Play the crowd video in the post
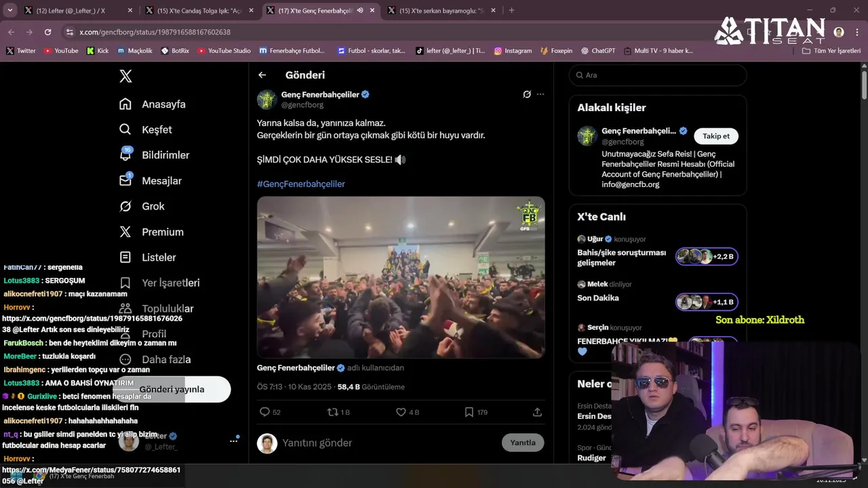This screenshot has height=488, width=868. click(401, 277)
